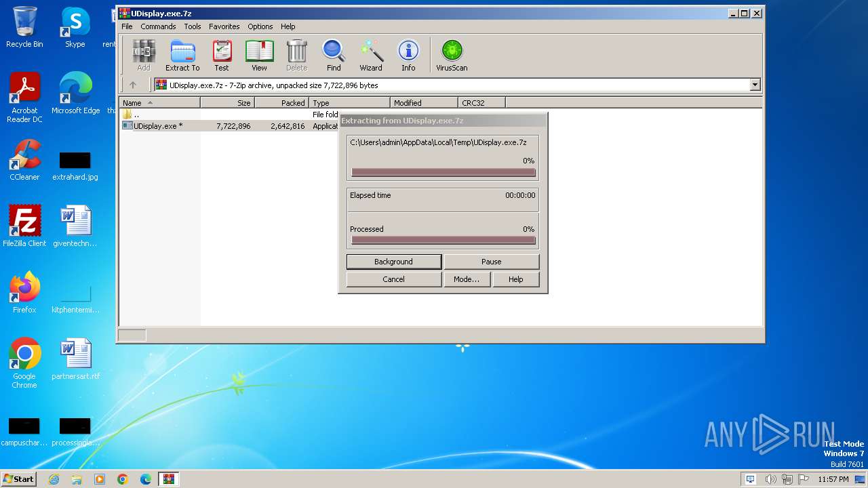
Task: Click the Mode... button
Action: (x=467, y=279)
